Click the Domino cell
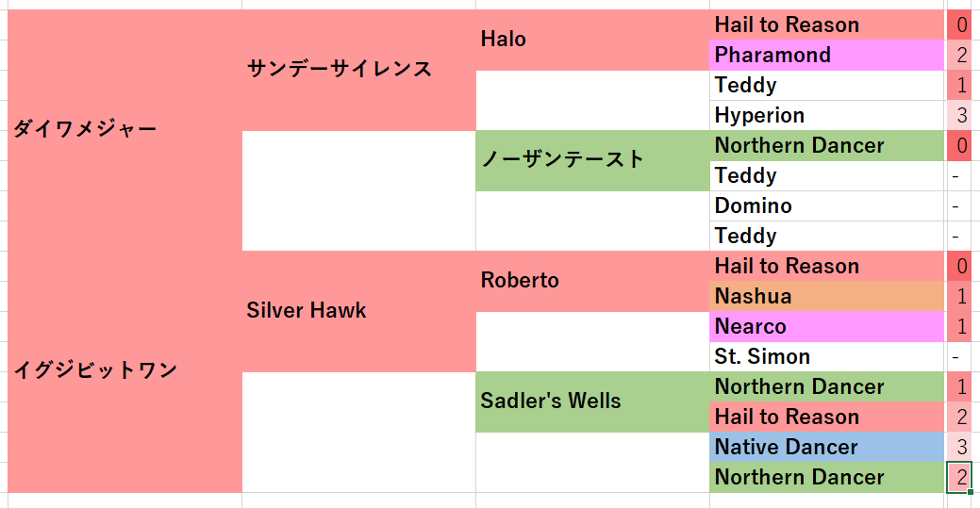The height and width of the screenshot is (508, 980). (x=827, y=206)
